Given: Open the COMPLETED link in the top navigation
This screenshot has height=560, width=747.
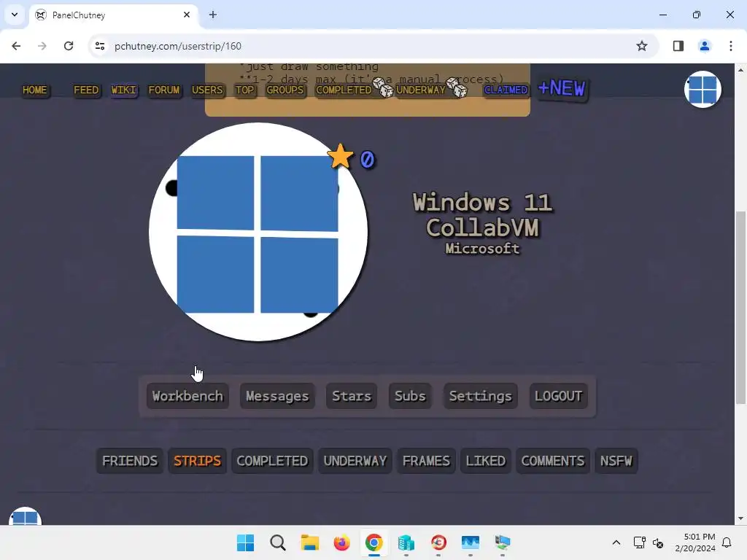Looking at the screenshot, I should tap(344, 90).
